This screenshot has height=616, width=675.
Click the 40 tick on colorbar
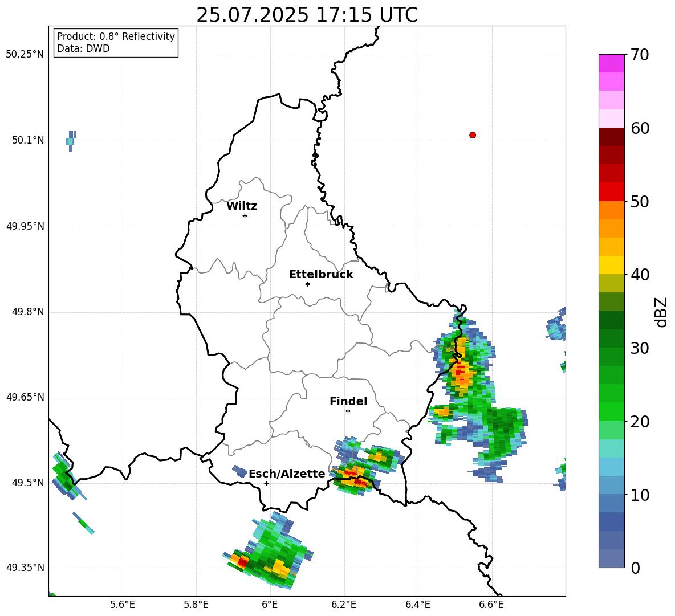tap(639, 275)
